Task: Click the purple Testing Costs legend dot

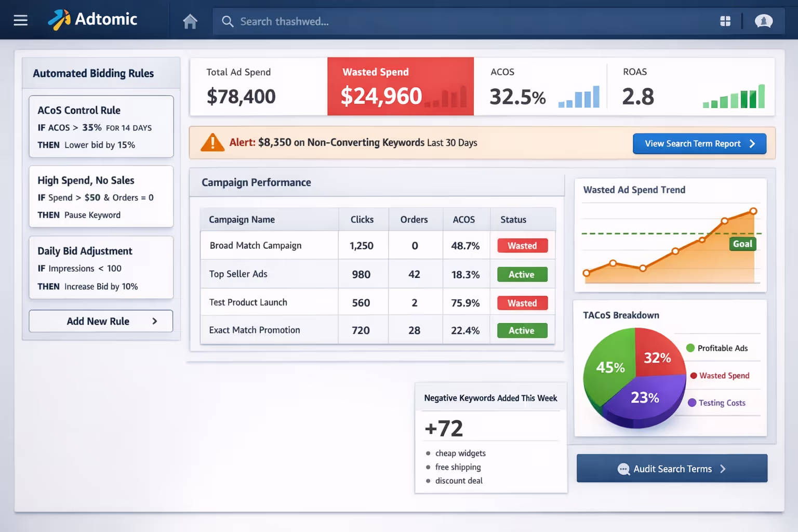Action: (692, 403)
